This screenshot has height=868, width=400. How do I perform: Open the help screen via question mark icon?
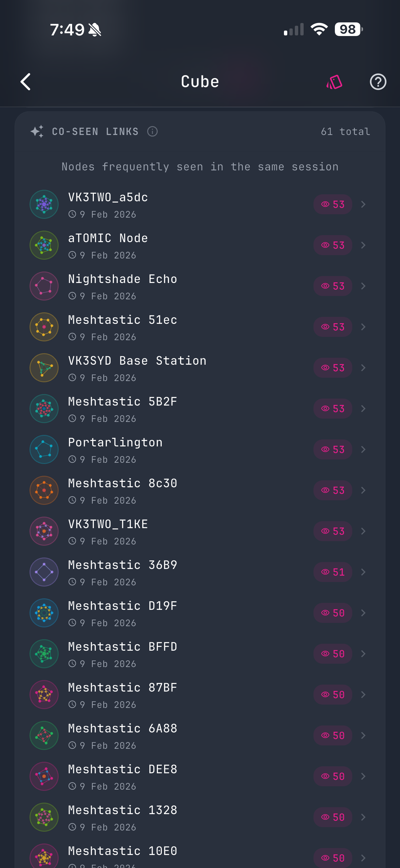[x=378, y=81]
